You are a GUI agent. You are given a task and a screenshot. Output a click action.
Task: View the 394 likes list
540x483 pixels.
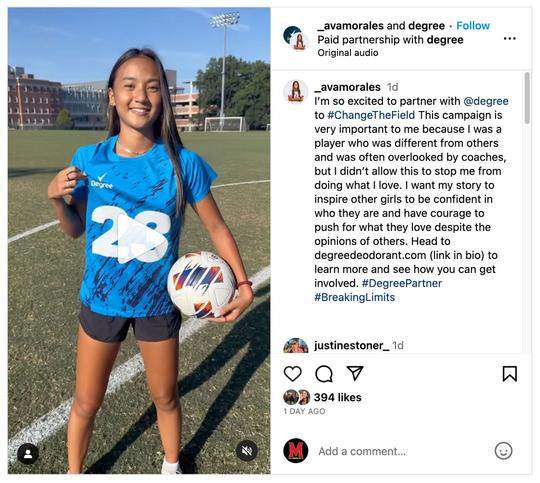coord(338,397)
